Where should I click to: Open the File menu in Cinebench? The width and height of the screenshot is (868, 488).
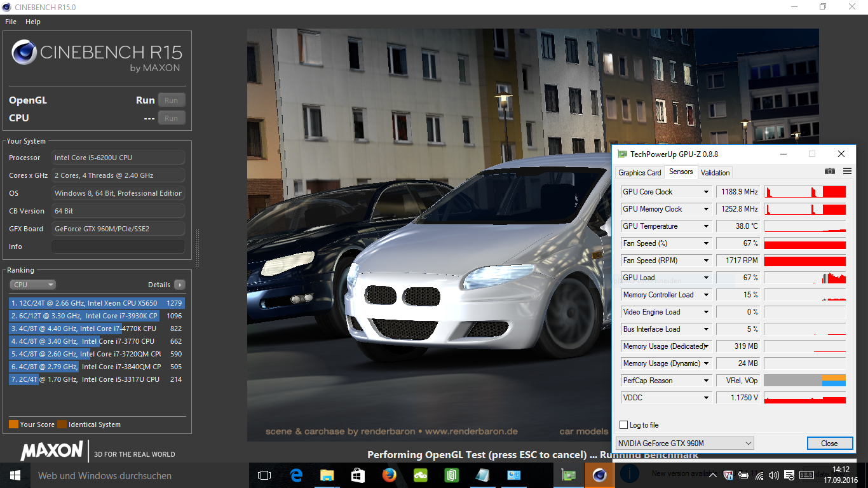pos(11,22)
